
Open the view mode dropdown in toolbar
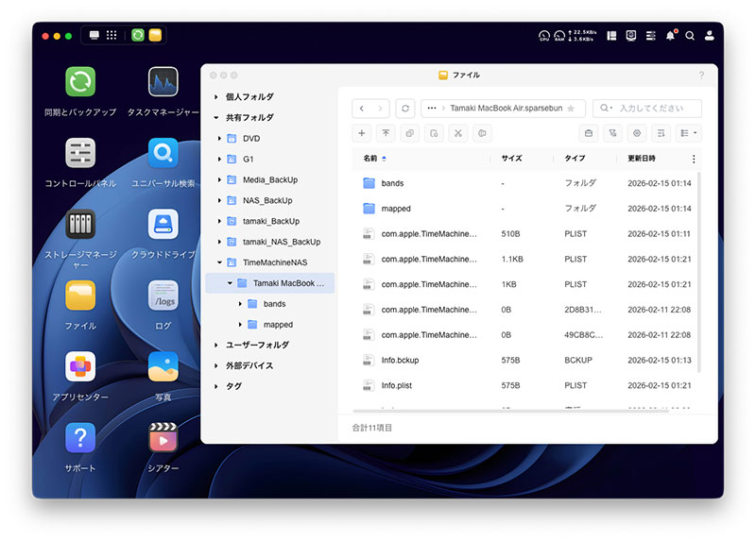click(689, 134)
